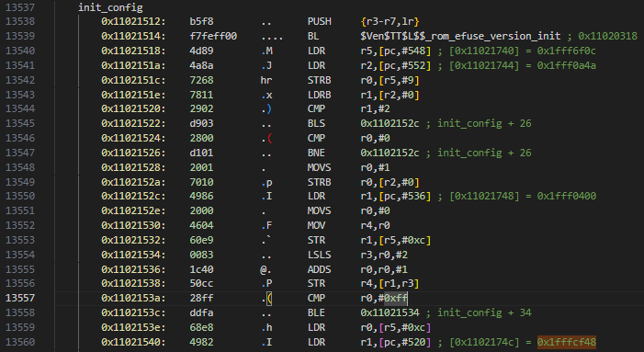644x352 pixels.
Task: Click the comment address 0x11020318
Action: click(x=607, y=36)
